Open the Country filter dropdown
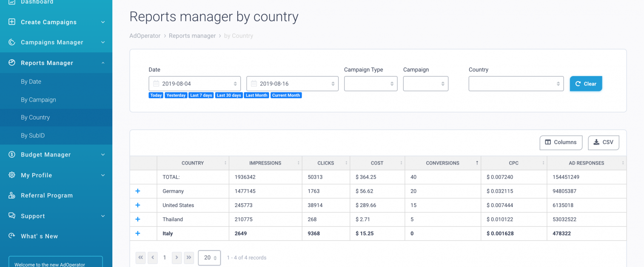644x267 pixels. pos(516,84)
